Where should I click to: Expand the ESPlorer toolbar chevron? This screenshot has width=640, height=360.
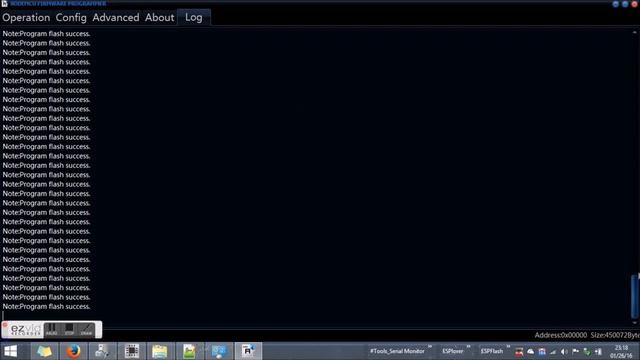click(x=469, y=347)
